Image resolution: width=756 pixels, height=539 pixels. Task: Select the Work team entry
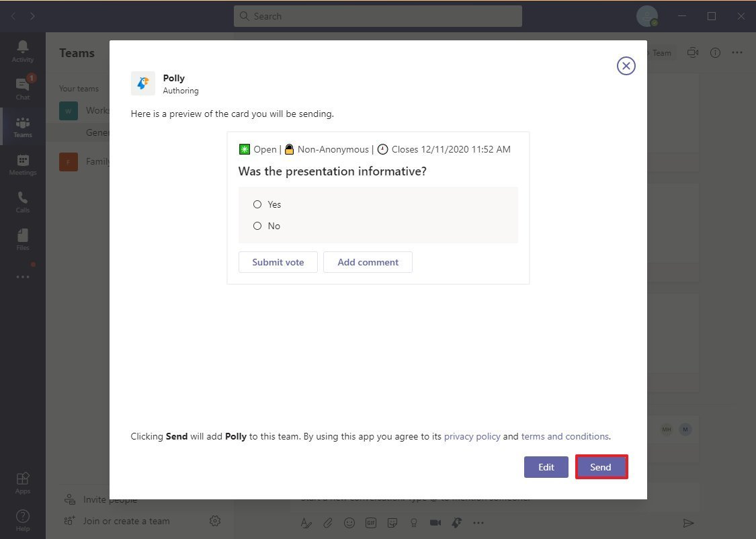(85, 110)
